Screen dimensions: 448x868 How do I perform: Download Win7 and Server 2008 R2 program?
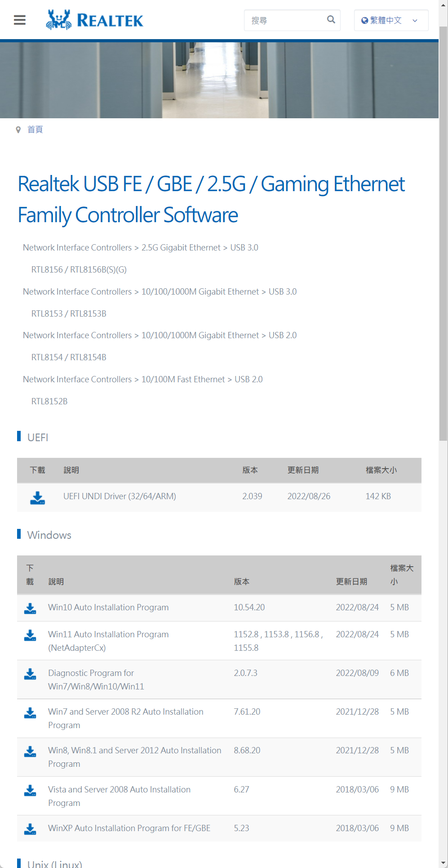pos(30,712)
